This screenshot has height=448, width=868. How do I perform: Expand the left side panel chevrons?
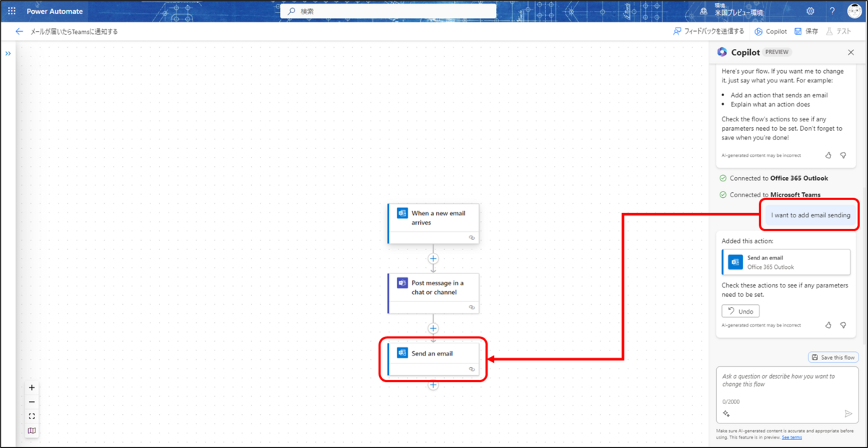9,53
